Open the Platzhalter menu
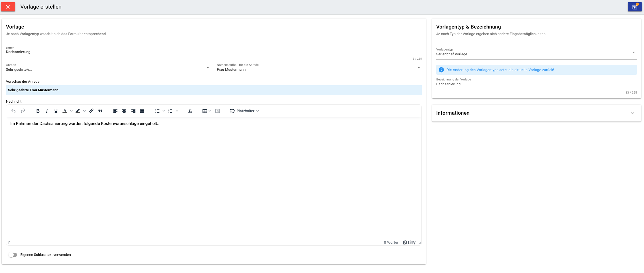The image size is (644, 273). pyautogui.click(x=245, y=111)
